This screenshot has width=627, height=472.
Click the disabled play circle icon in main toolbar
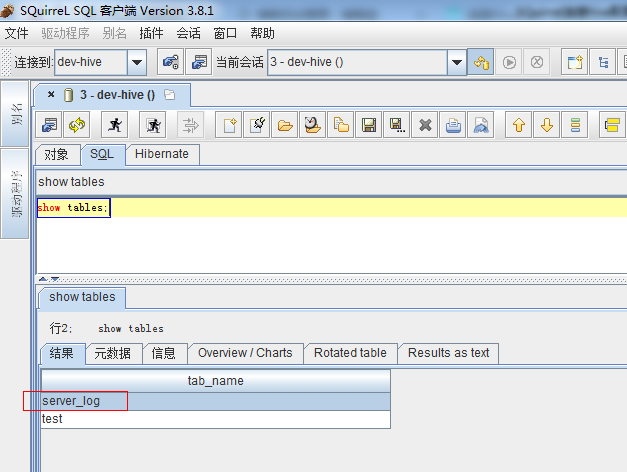[509, 62]
